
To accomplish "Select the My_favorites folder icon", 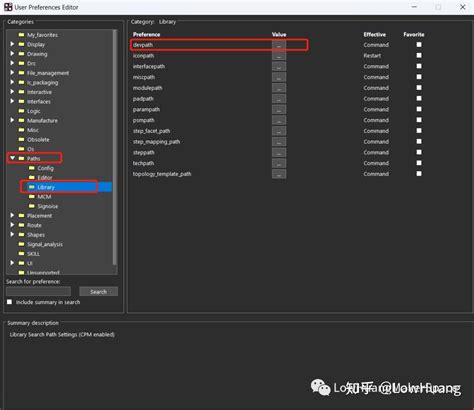I will (22, 35).
